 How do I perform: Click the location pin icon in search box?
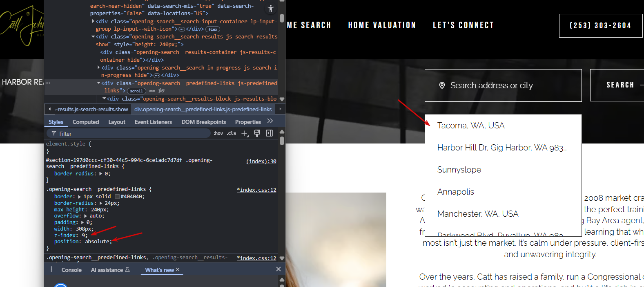(442, 85)
